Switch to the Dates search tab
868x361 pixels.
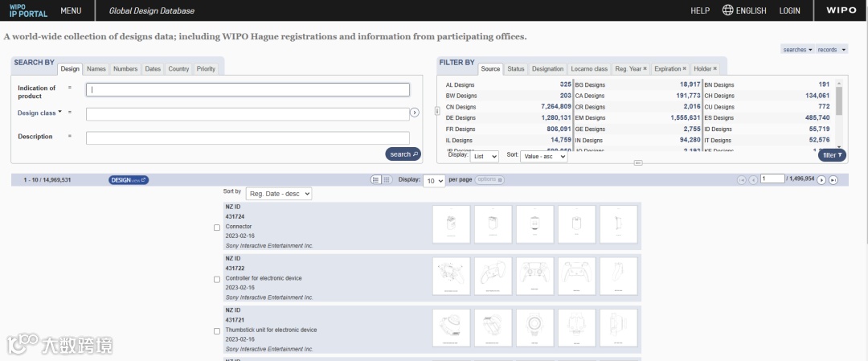[x=153, y=68]
